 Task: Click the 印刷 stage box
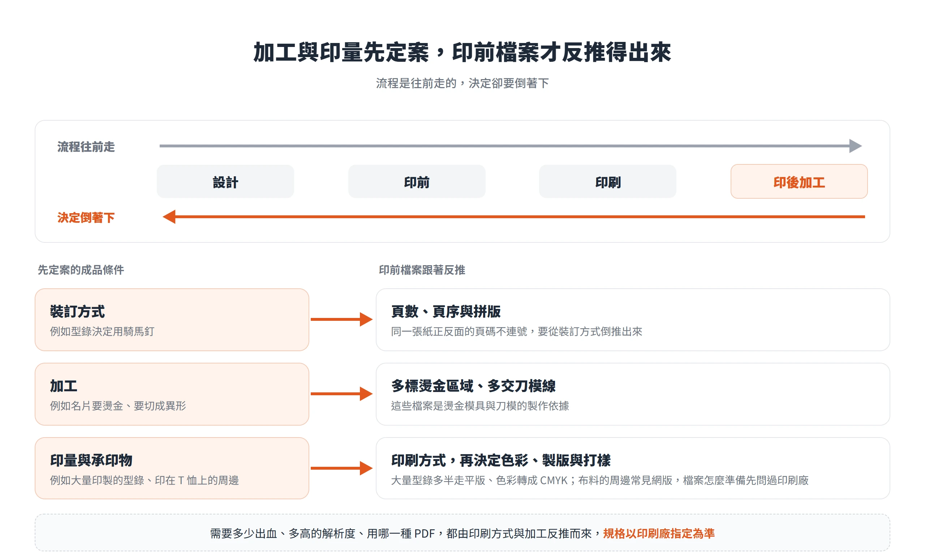(608, 182)
